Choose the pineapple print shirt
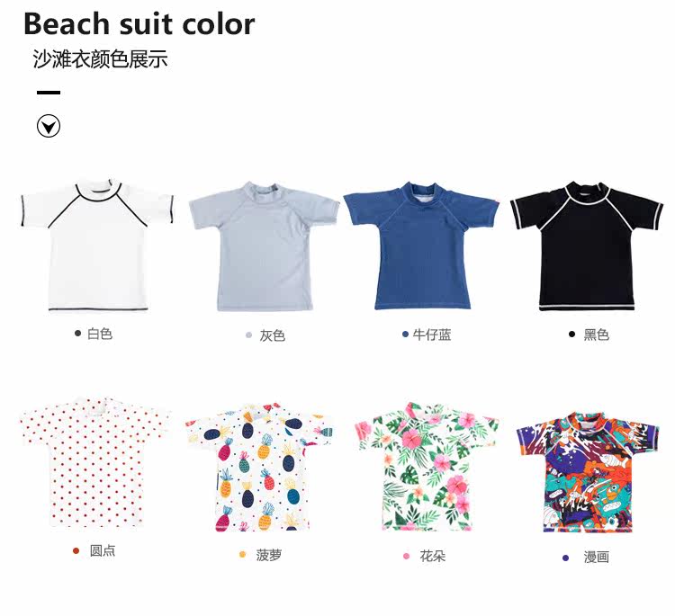 pos(260,467)
